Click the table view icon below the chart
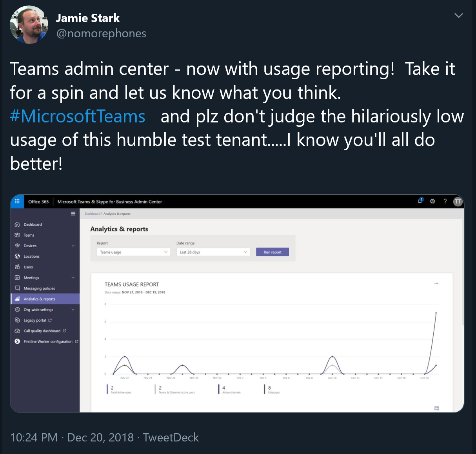Viewport: 476px width, 454px height. click(436, 408)
